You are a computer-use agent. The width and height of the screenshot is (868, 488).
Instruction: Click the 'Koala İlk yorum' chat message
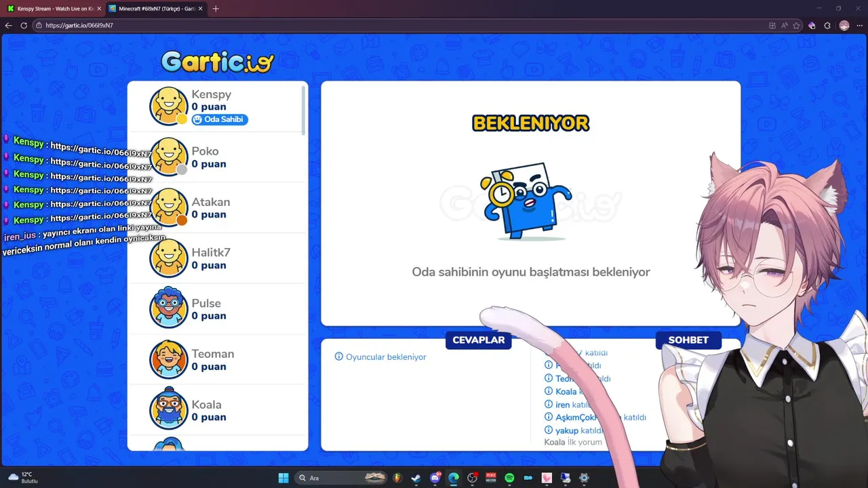point(573,442)
